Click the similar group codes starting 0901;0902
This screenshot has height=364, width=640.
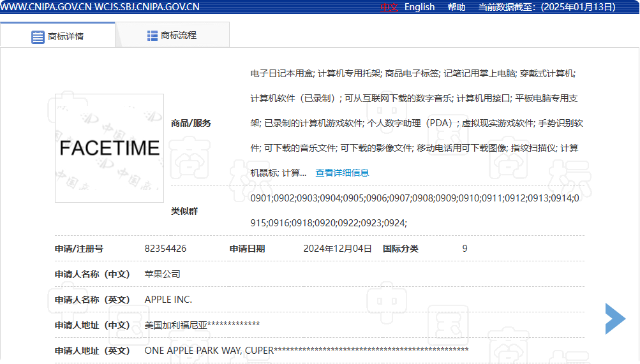pos(415,210)
